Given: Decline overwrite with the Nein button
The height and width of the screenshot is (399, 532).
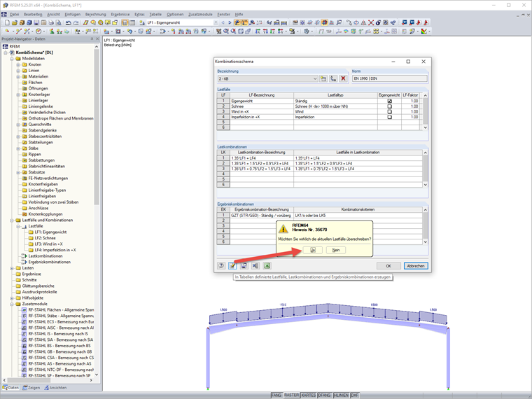Looking at the screenshot, I should pyautogui.click(x=336, y=250).
